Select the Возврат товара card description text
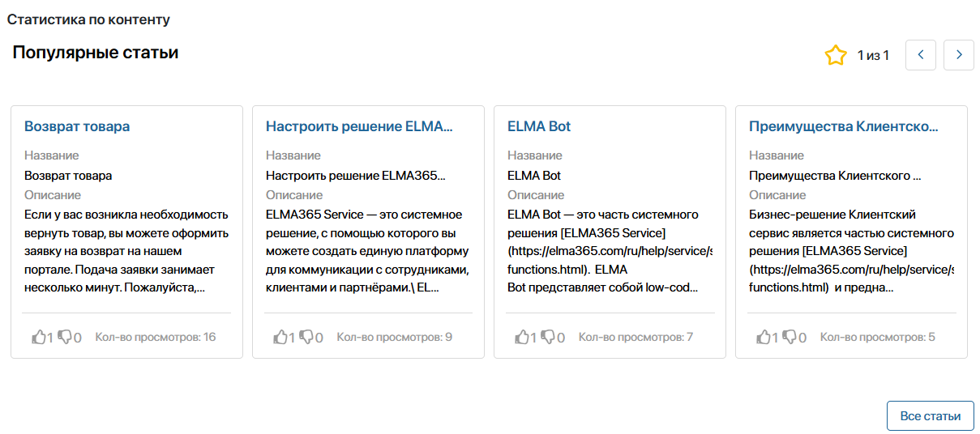This screenshot has height=434, width=980. coord(126,251)
